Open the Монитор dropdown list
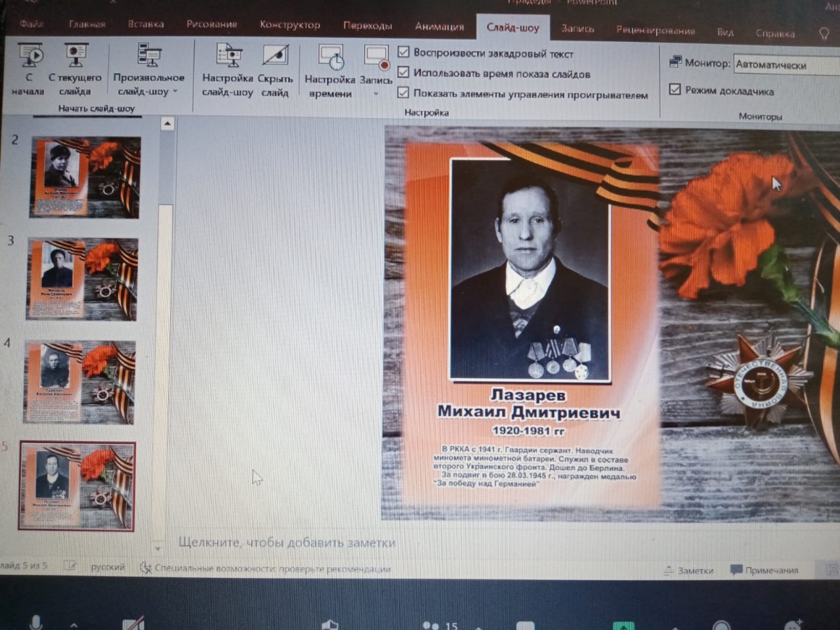This screenshot has width=840, height=630. (x=786, y=64)
